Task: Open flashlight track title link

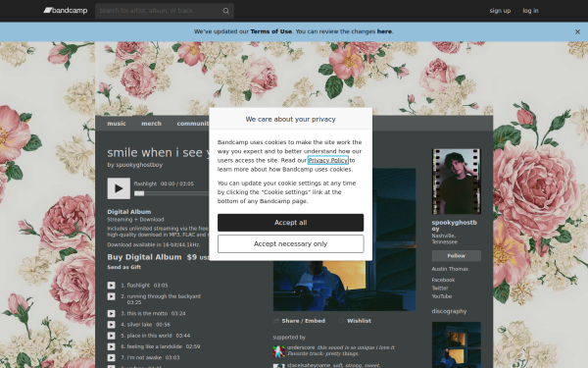Action: tap(138, 286)
